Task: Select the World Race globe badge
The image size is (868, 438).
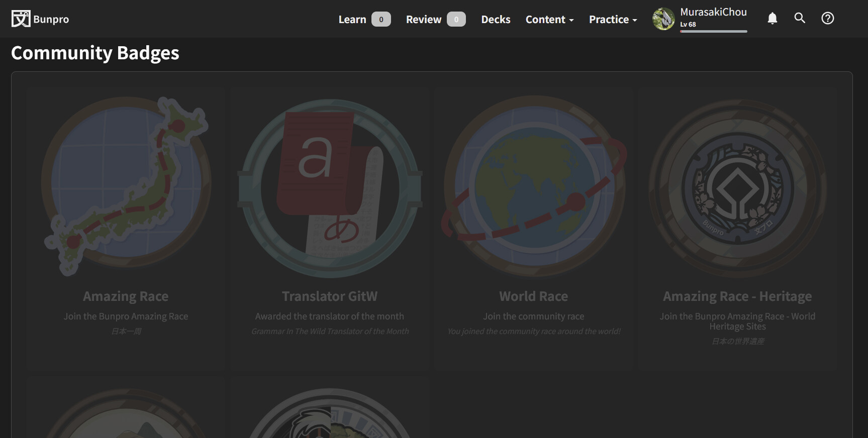Action: [x=534, y=186]
